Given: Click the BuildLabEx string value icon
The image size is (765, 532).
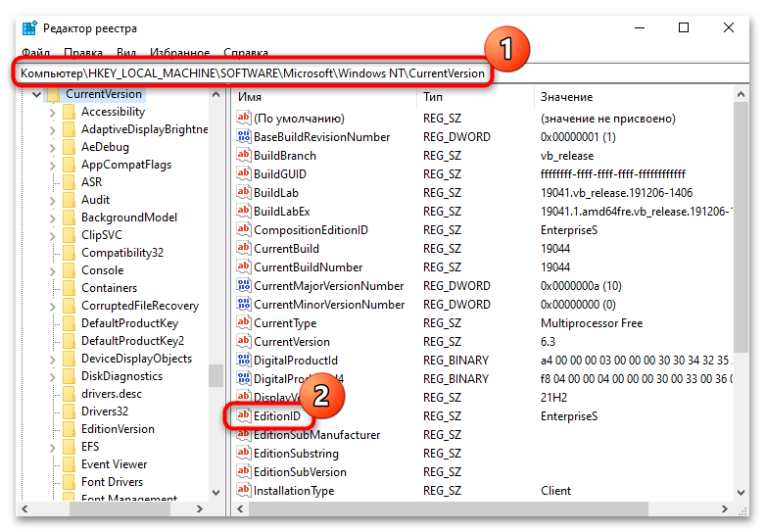Looking at the screenshot, I should pyautogui.click(x=244, y=211).
